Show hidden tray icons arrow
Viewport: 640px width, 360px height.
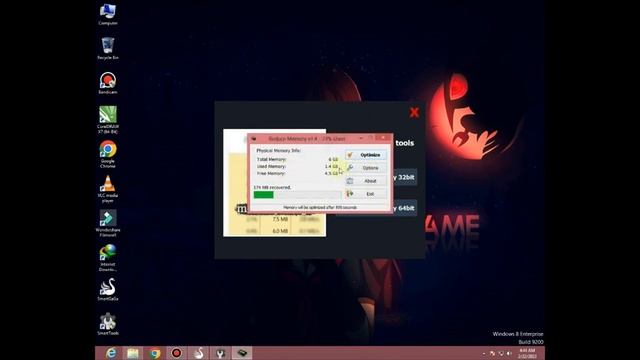[484, 353]
